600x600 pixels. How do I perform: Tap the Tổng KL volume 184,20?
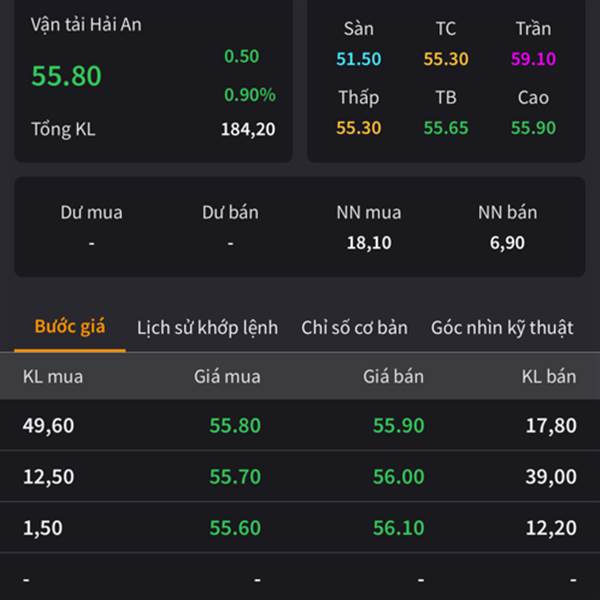(248, 129)
